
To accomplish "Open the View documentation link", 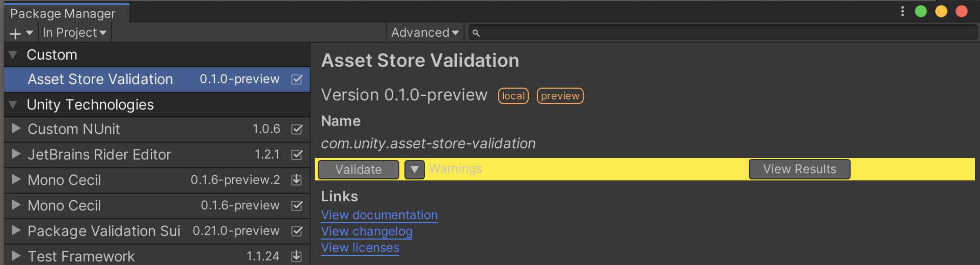I will [x=379, y=215].
